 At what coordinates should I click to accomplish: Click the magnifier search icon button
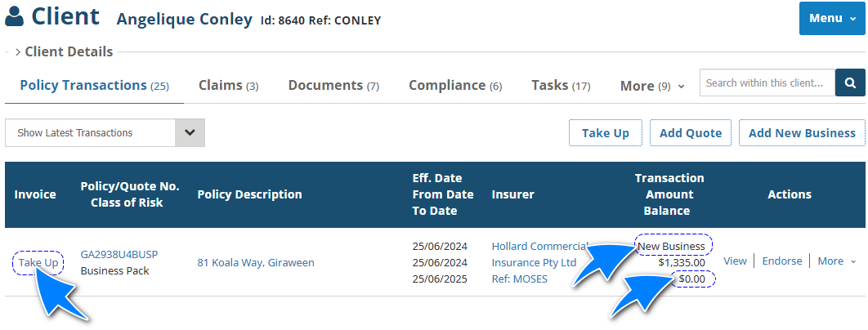[850, 82]
